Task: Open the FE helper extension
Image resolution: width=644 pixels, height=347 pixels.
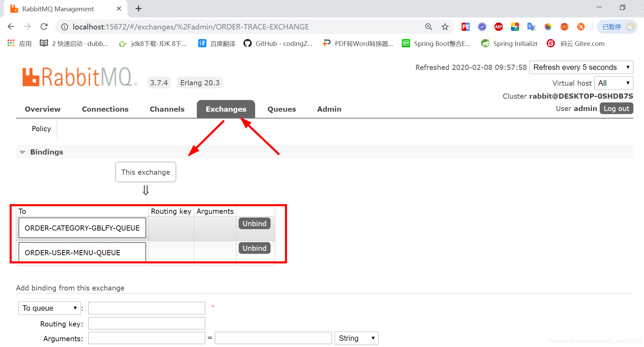Action: click(x=465, y=27)
